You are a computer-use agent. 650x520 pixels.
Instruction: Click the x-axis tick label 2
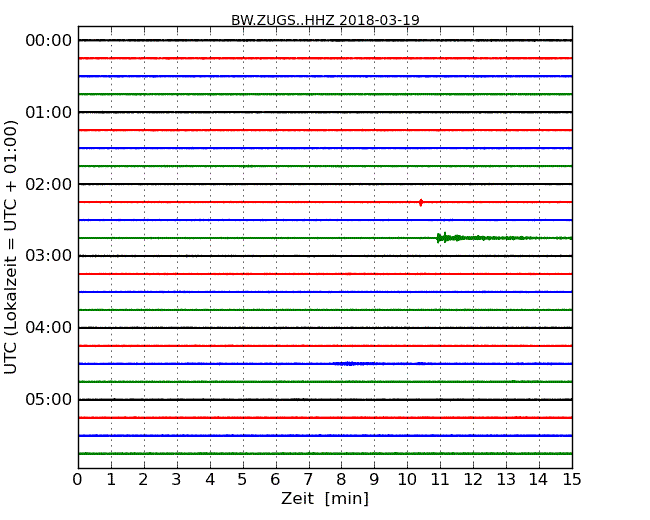click(143, 480)
